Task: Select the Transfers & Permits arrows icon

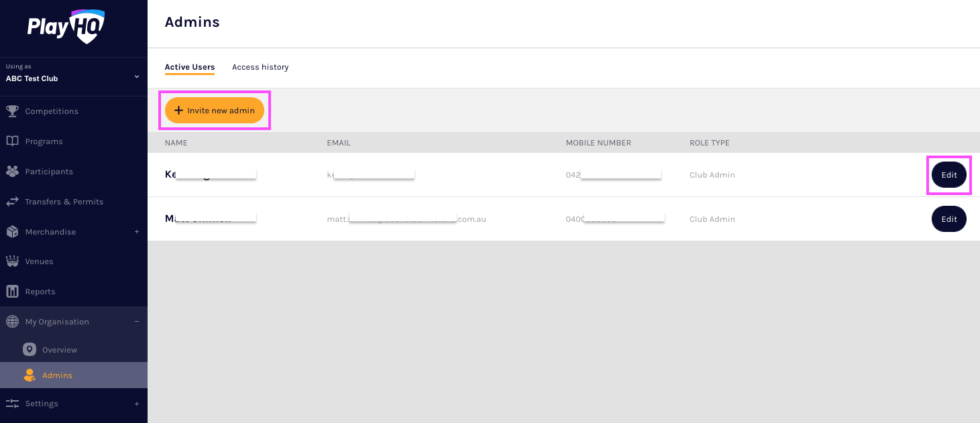Action: (13, 201)
